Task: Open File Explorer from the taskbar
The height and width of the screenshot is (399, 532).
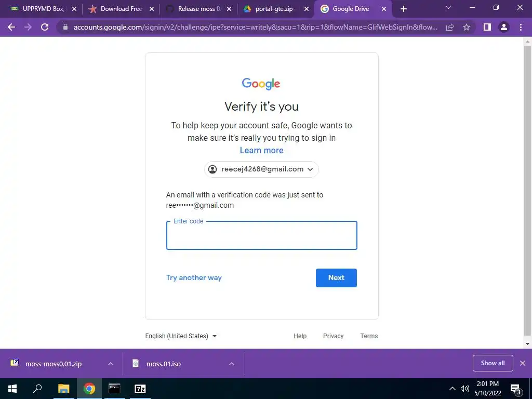Action: (63, 389)
